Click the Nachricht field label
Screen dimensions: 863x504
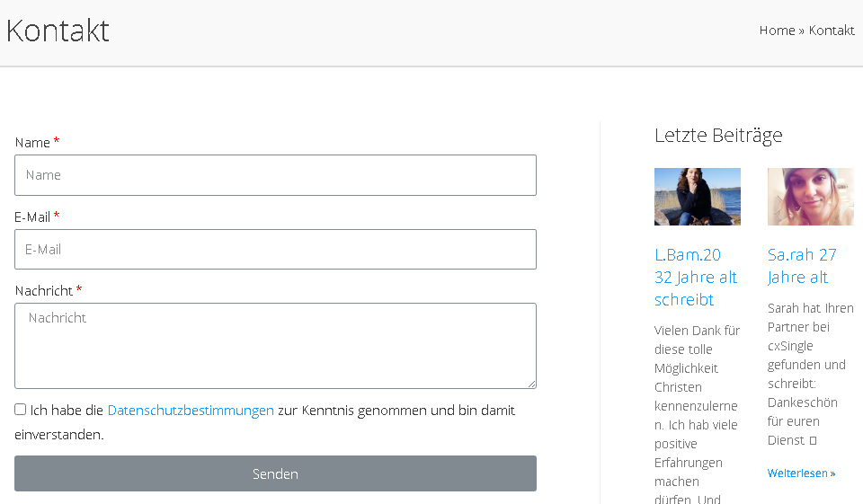point(44,291)
